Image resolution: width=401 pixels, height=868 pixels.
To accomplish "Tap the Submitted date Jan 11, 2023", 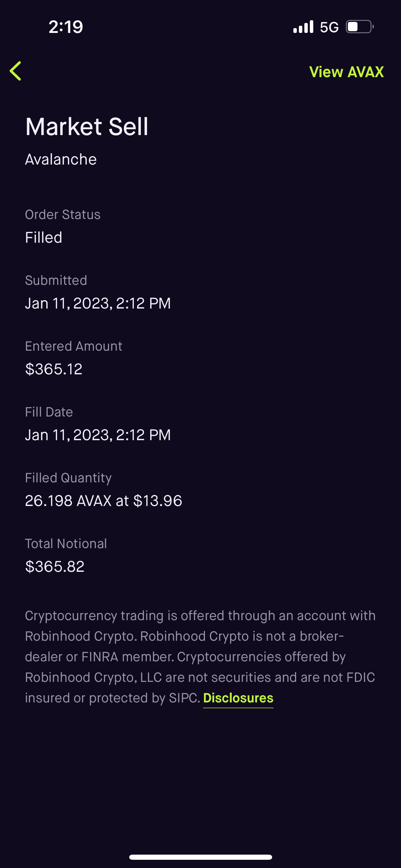I will (x=98, y=303).
